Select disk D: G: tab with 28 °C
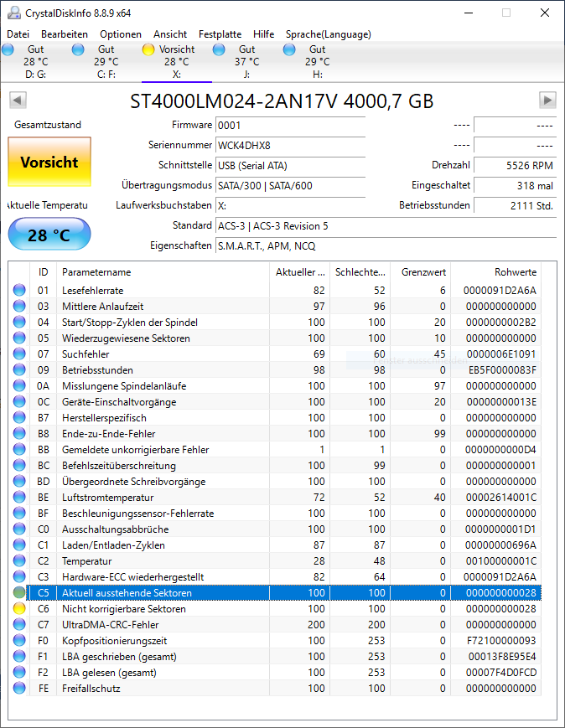This screenshot has width=565, height=728. (x=35, y=62)
